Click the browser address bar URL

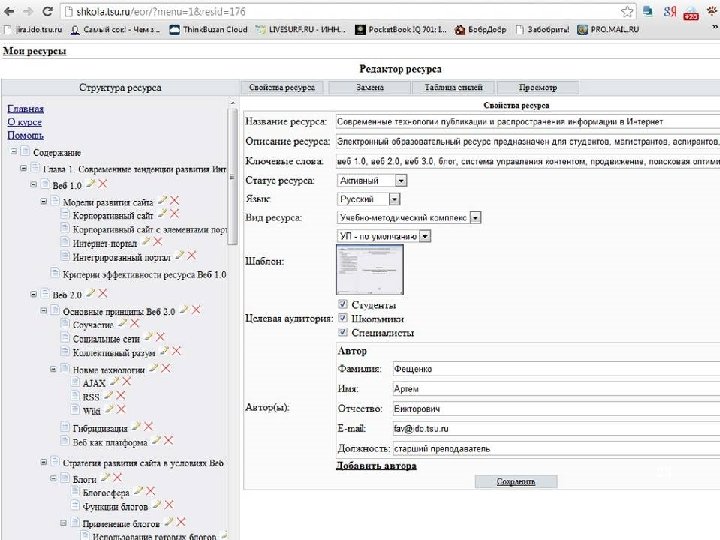[161, 11]
